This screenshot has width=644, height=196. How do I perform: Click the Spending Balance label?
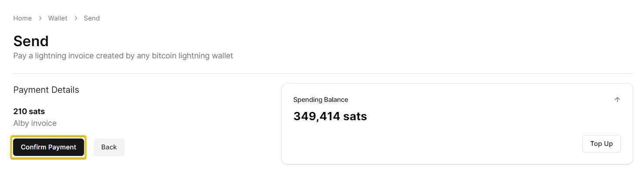tap(320, 100)
